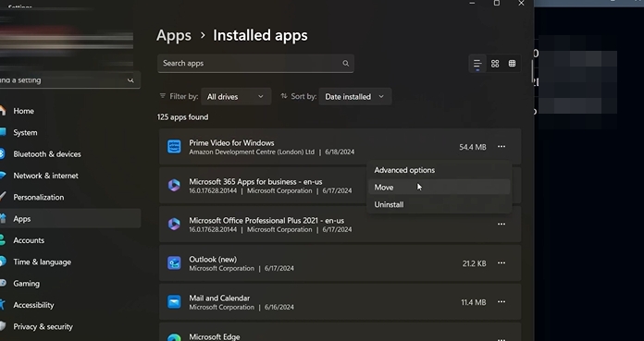Click the Amazon Development Centre publisher text

(252, 152)
